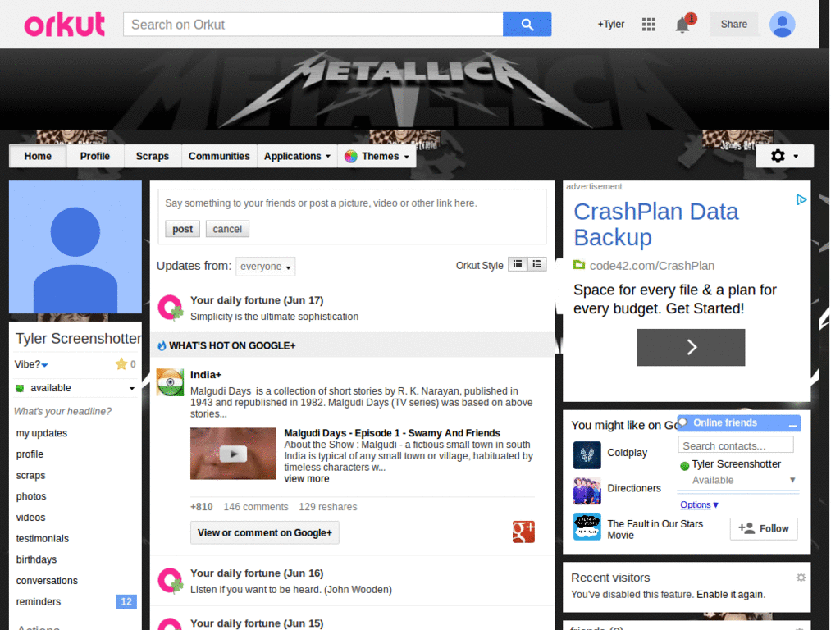Expand the Updates from everyone dropdown
The width and height of the screenshot is (840, 630).
266,267
